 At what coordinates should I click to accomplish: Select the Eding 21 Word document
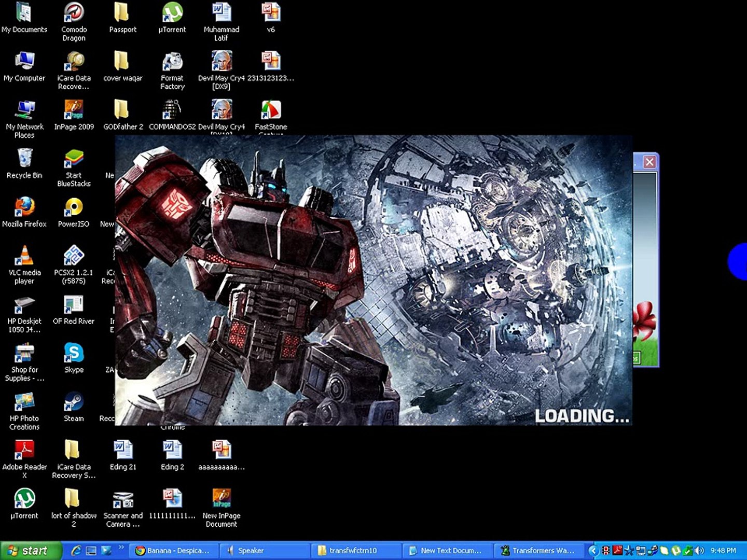click(123, 455)
